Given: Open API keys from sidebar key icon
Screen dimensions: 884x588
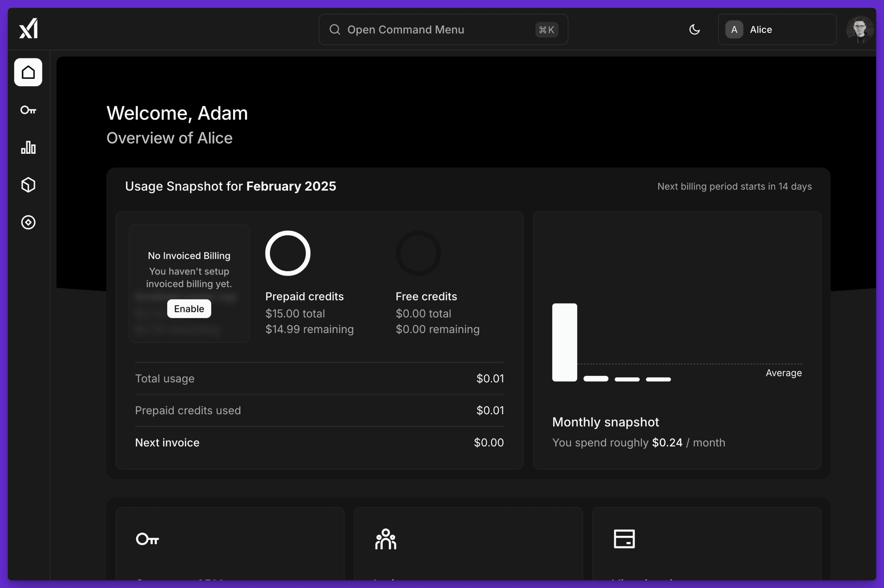Looking at the screenshot, I should tap(28, 110).
